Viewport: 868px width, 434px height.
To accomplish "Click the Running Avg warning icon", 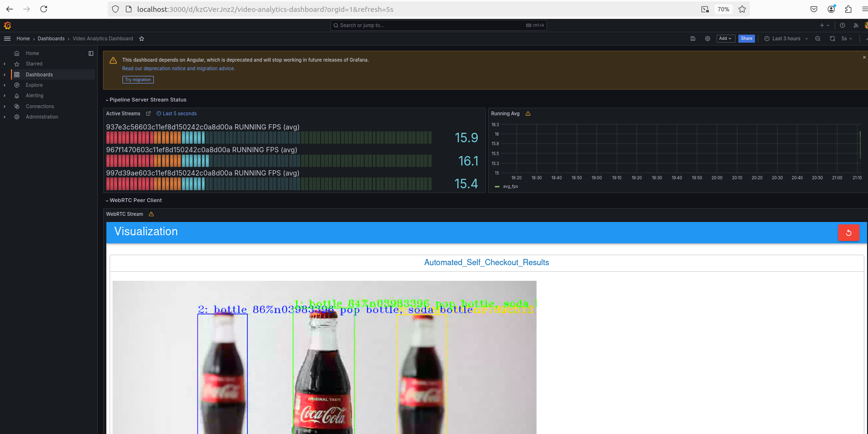I will tap(528, 114).
